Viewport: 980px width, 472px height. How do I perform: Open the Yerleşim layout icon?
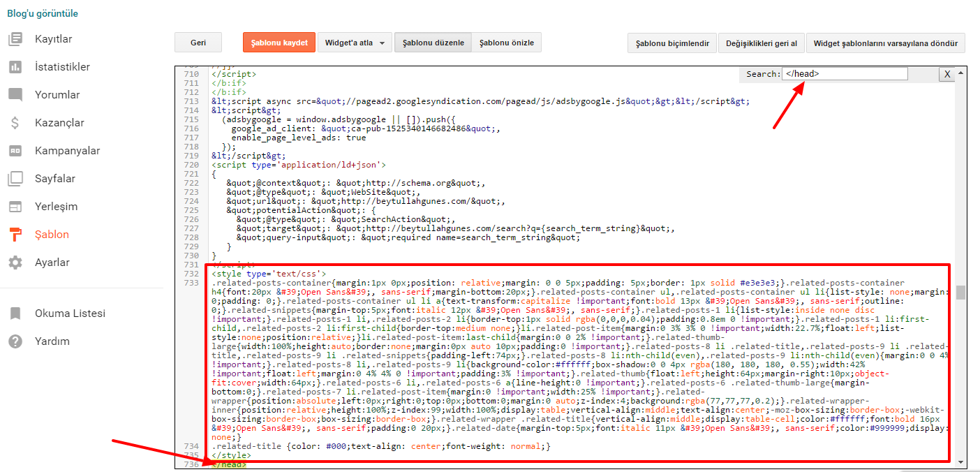pyautogui.click(x=15, y=207)
